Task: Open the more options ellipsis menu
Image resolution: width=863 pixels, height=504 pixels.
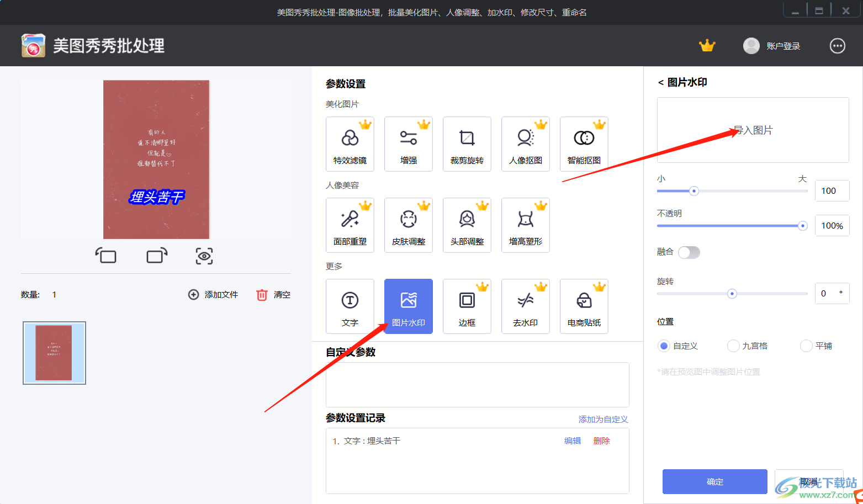Action: point(838,46)
